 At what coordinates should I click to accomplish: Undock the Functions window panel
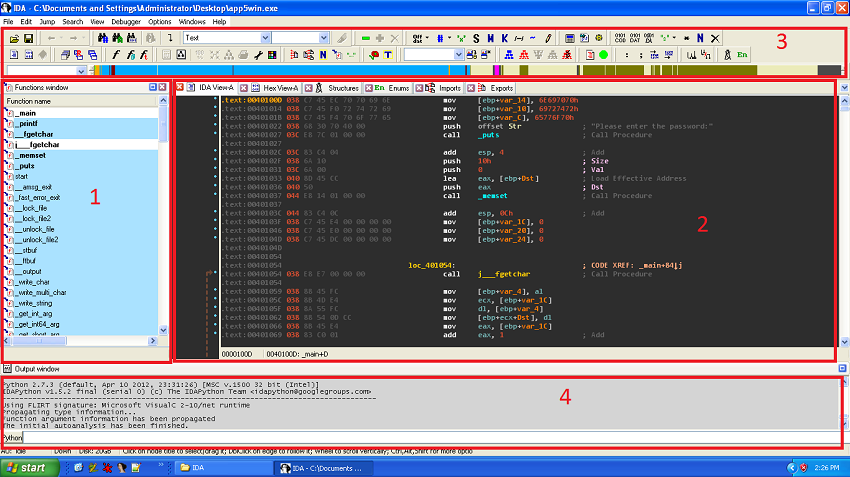153,87
